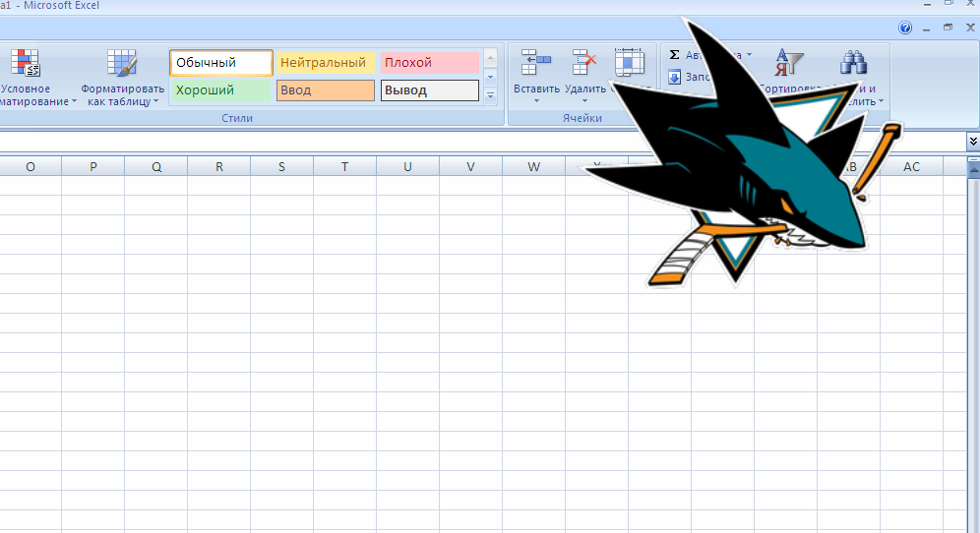980x533 pixels.
Task: Click Format as Table (Форматировать как таблицу) icon
Action: 122,63
